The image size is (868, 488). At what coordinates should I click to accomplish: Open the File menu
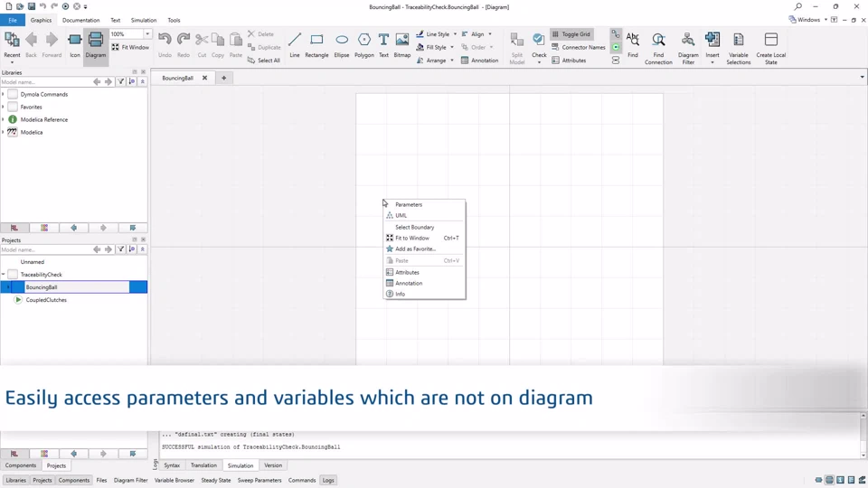(x=12, y=20)
